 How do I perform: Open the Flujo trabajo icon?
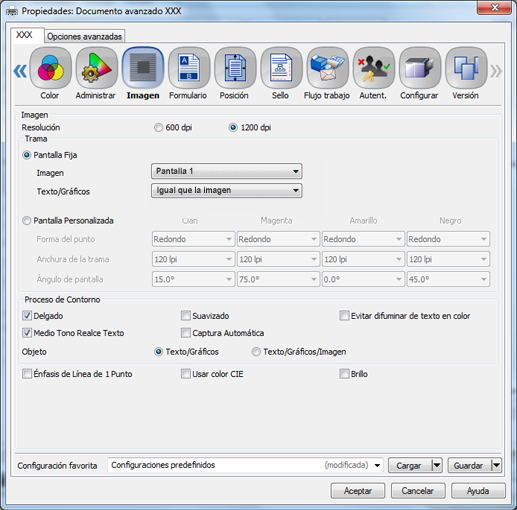click(327, 68)
